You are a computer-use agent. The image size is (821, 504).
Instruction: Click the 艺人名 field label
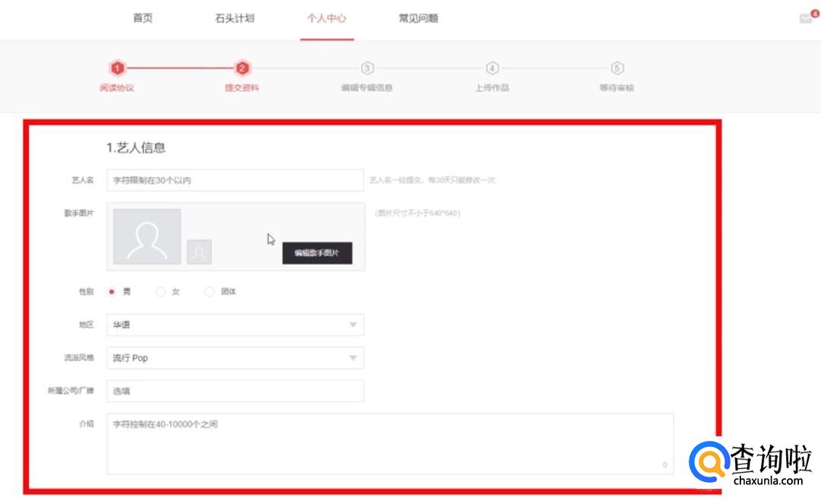83,180
